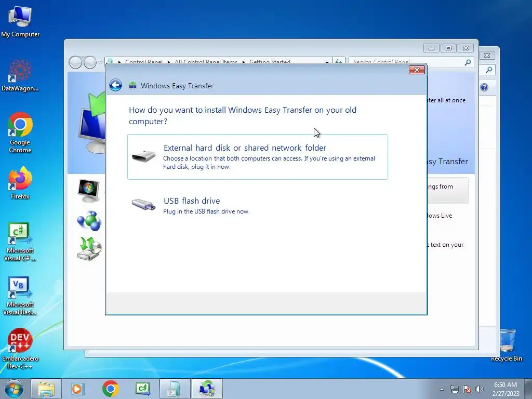The width and height of the screenshot is (532, 399).
Task: Open Windows Explorer from the taskbar
Action: click(46, 389)
